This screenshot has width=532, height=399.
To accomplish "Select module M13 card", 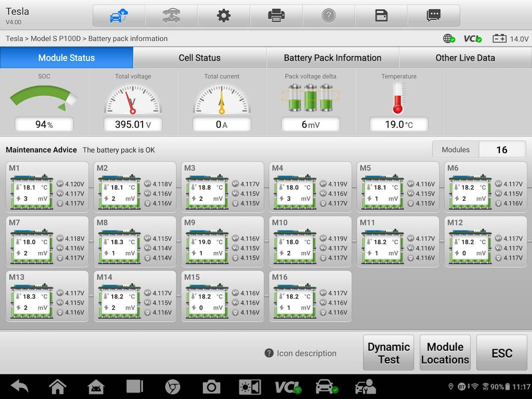I will tap(47, 296).
